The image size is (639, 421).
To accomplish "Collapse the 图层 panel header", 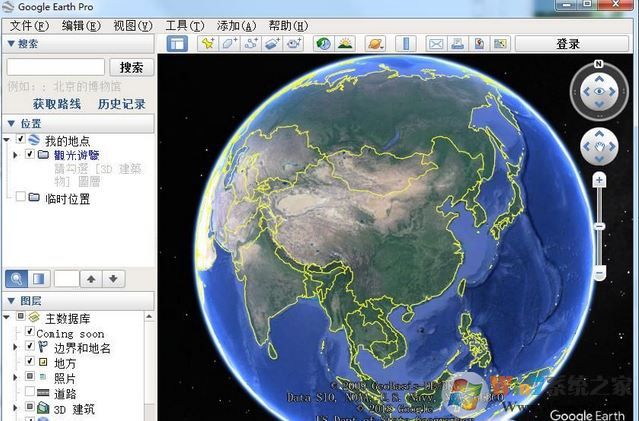I will 11,299.
